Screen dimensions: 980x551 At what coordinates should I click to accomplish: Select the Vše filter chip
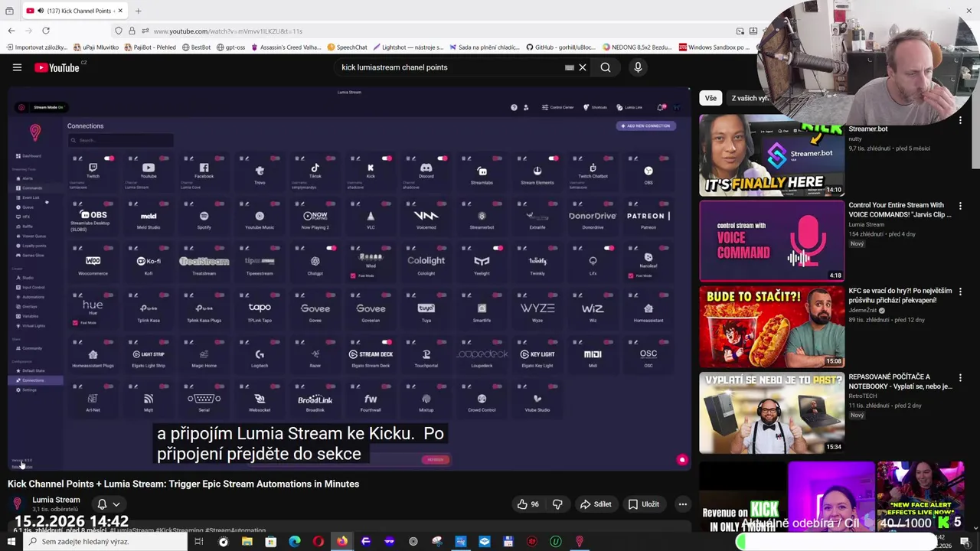710,98
